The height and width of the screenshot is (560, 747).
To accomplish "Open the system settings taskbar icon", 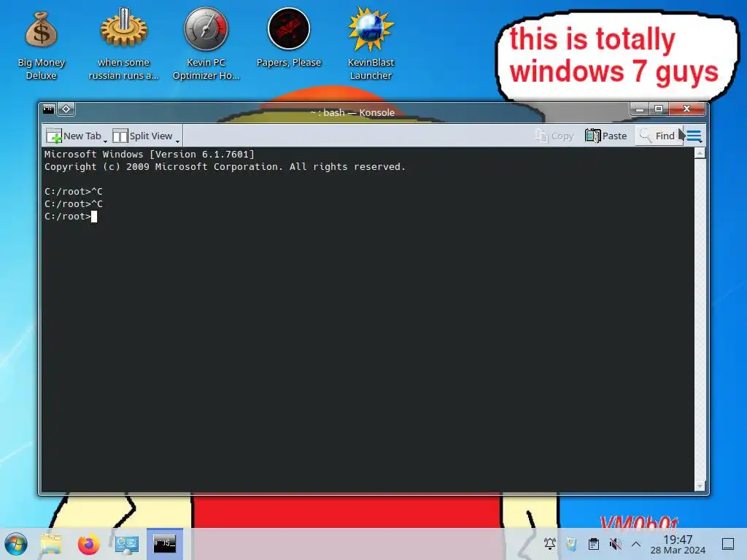I will pyautogui.click(x=127, y=544).
